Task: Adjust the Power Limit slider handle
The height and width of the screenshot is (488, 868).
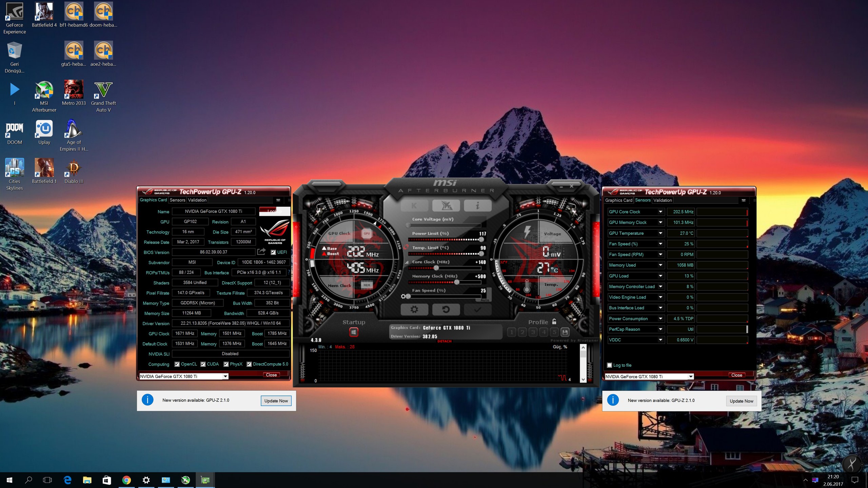Action: (x=481, y=240)
